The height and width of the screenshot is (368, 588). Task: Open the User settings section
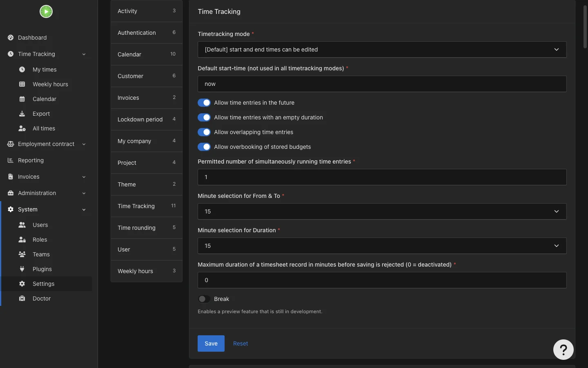point(147,249)
